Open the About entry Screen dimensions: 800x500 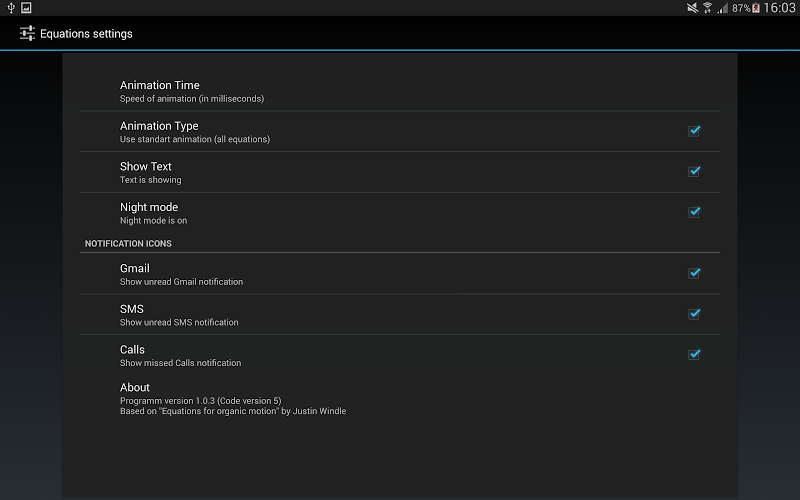[x=400, y=398]
